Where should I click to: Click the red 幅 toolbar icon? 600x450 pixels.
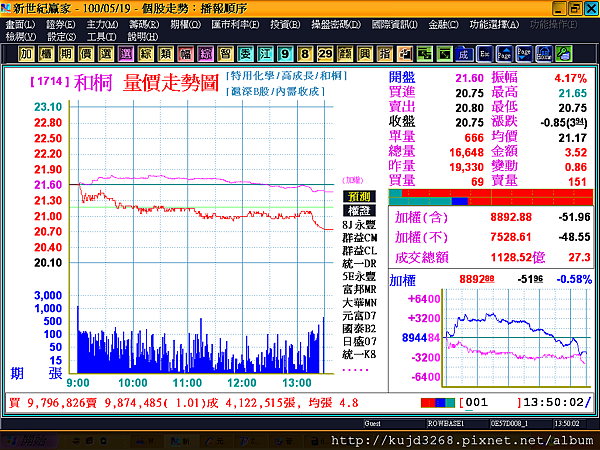pos(185,54)
